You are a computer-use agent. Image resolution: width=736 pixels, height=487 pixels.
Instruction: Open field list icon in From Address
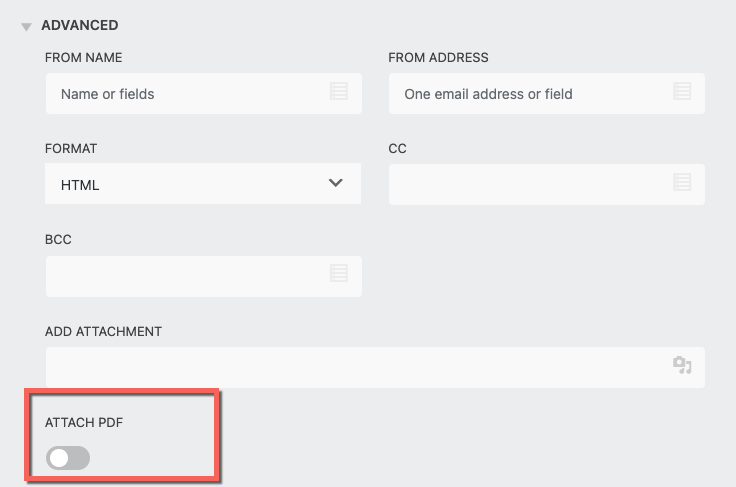(682, 93)
